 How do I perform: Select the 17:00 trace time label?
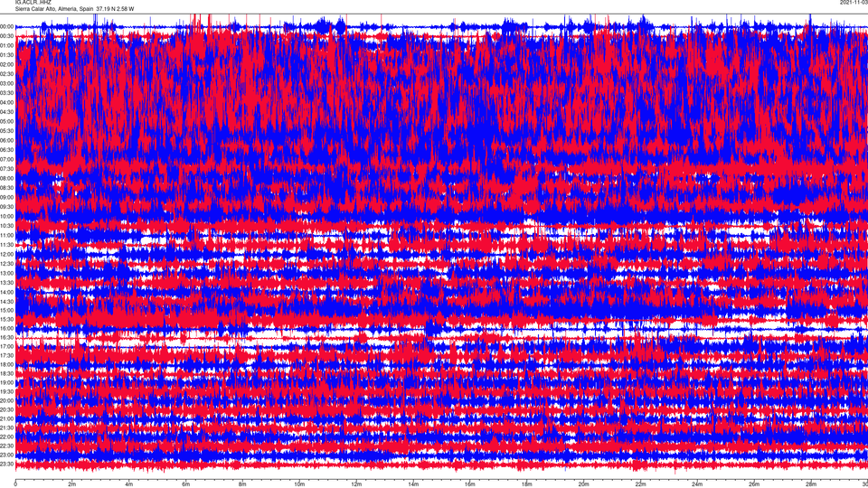[6, 346]
